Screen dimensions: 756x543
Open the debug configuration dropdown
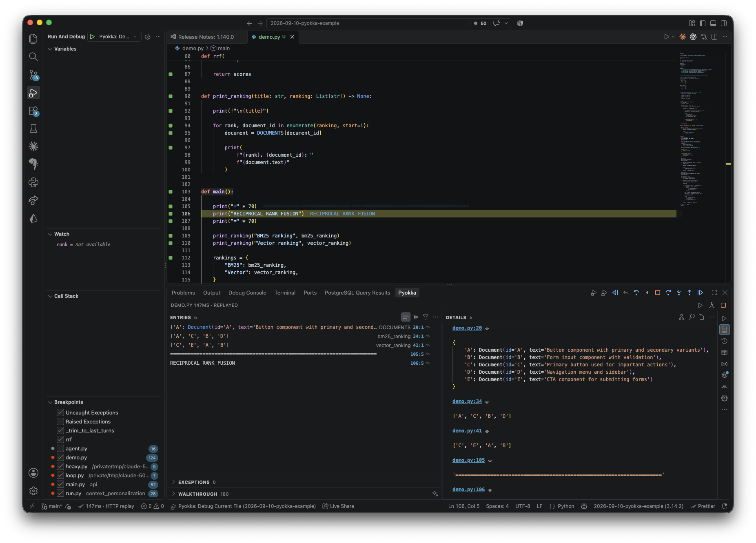[119, 37]
